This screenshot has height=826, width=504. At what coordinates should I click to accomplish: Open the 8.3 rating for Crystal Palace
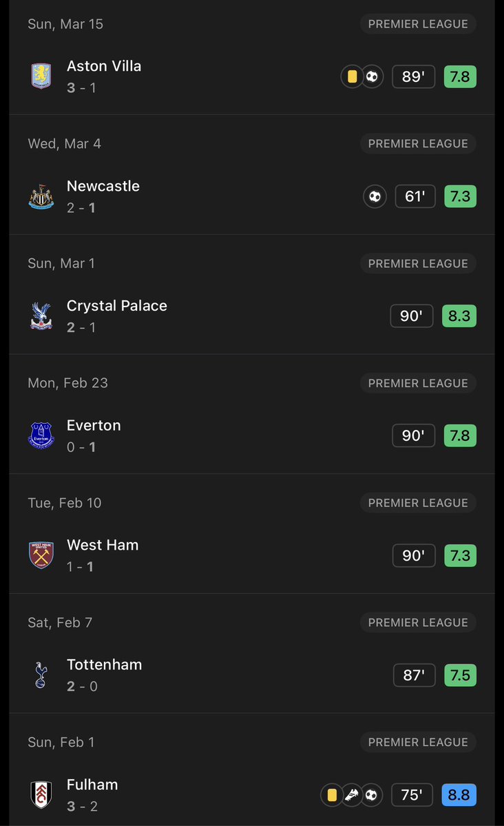point(459,316)
